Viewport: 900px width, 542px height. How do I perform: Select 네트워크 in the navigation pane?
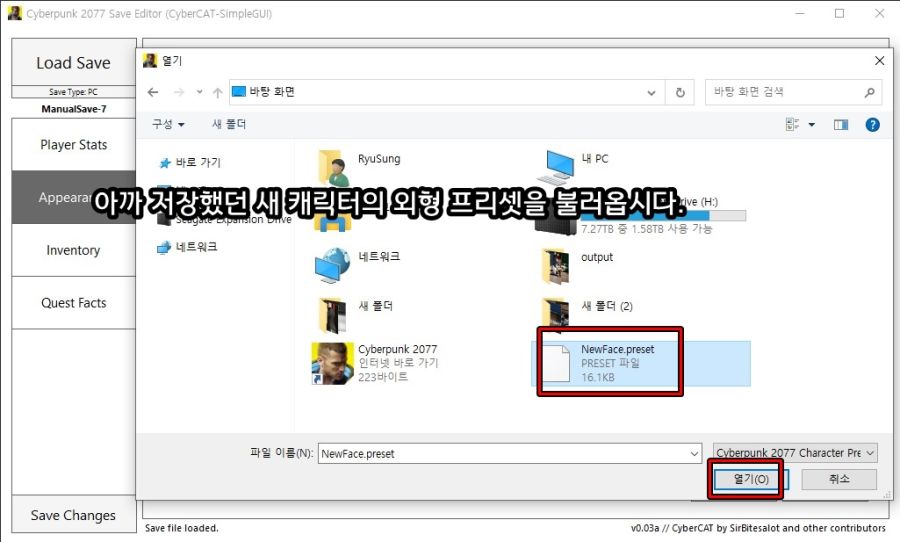point(188,247)
